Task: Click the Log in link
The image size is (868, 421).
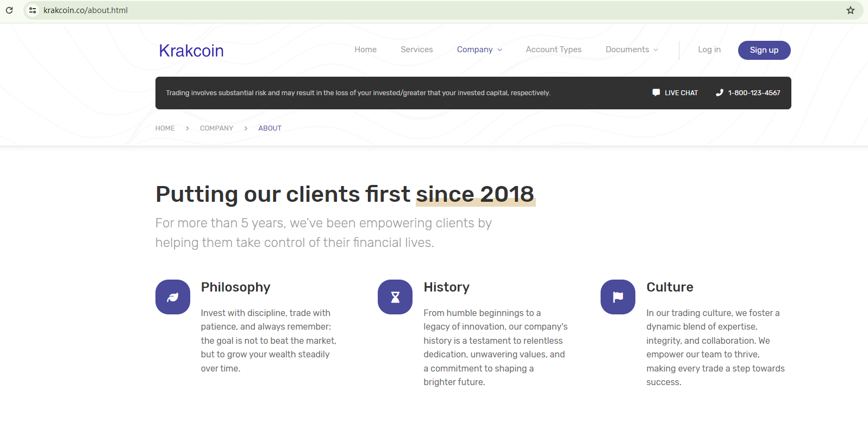Action: (709, 49)
